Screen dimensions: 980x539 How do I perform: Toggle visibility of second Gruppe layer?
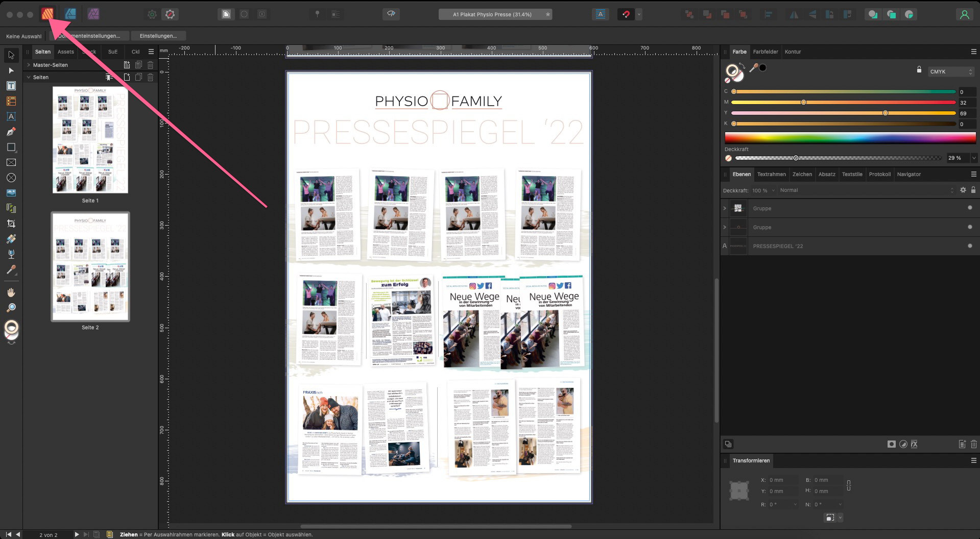click(970, 227)
